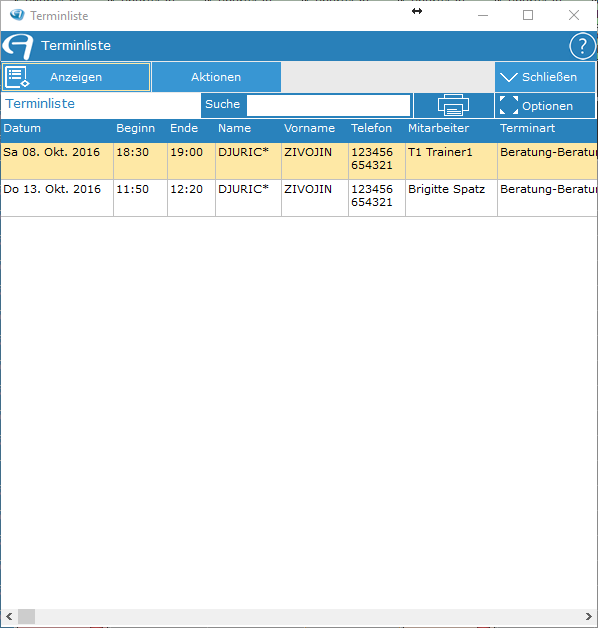The width and height of the screenshot is (598, 628).
Task: Click the Terminliste title bar app icon
Action: (x=17, y=15)
